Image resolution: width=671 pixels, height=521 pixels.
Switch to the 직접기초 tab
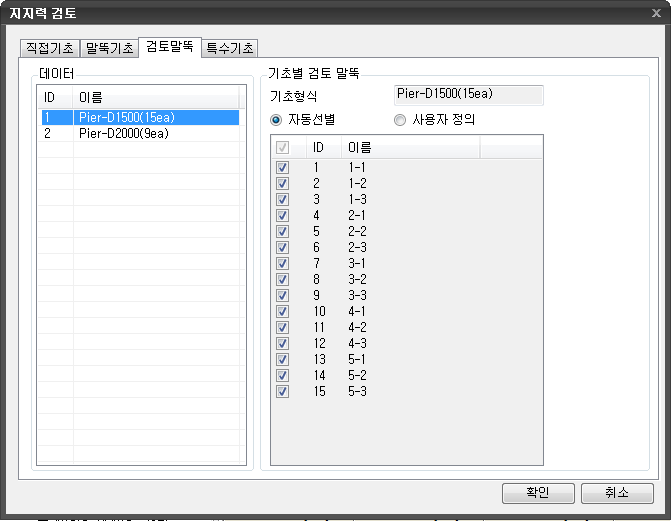tap(49, 48)
